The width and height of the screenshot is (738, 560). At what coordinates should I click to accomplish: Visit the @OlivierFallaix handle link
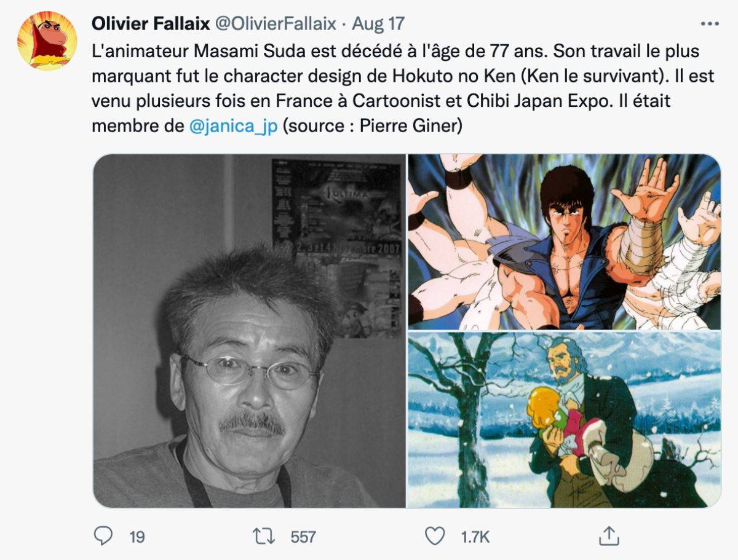[276, 23]
